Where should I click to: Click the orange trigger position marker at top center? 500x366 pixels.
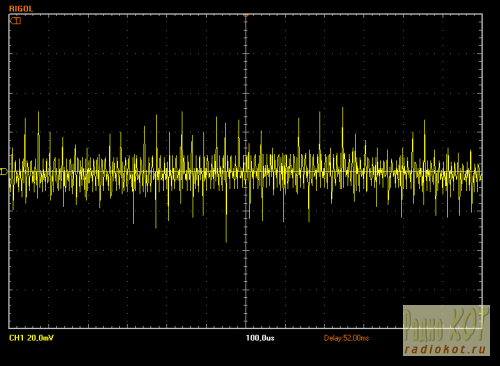[246, 15]
